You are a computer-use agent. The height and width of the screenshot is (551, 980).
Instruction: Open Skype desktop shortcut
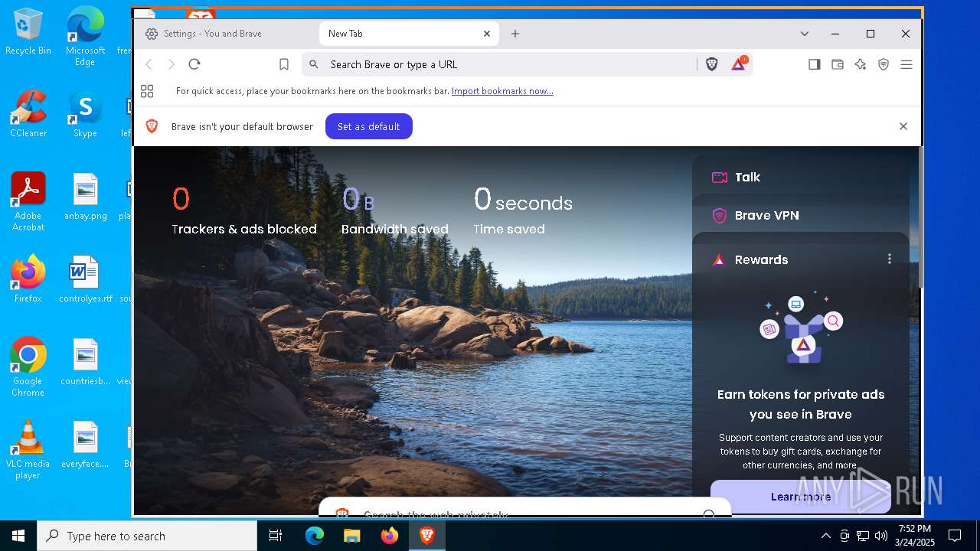[85, 114]
